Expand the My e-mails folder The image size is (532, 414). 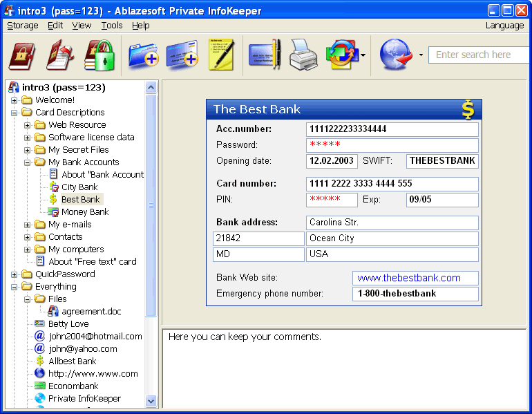point(27,225)
